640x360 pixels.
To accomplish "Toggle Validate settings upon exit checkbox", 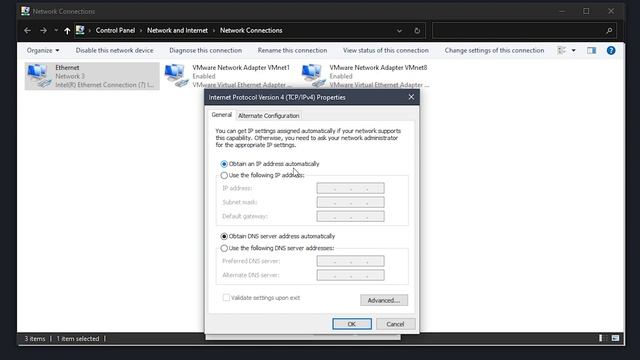I will pyautogui.click(x=226, y=298).
